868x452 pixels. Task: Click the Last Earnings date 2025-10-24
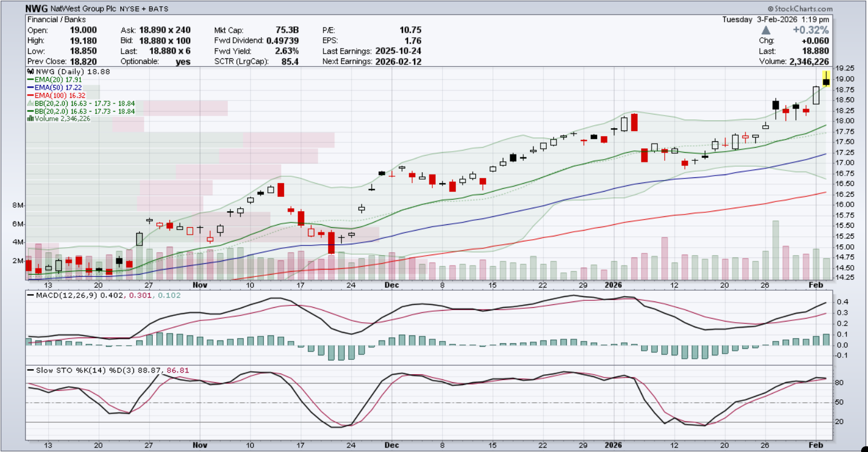[398, 51]
